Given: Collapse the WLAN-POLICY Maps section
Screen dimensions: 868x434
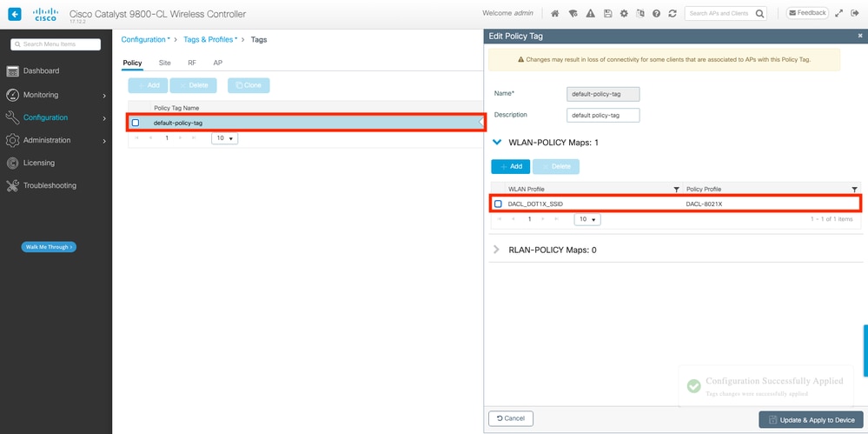Looking at the screenshot, I should [x=496, y=143].
